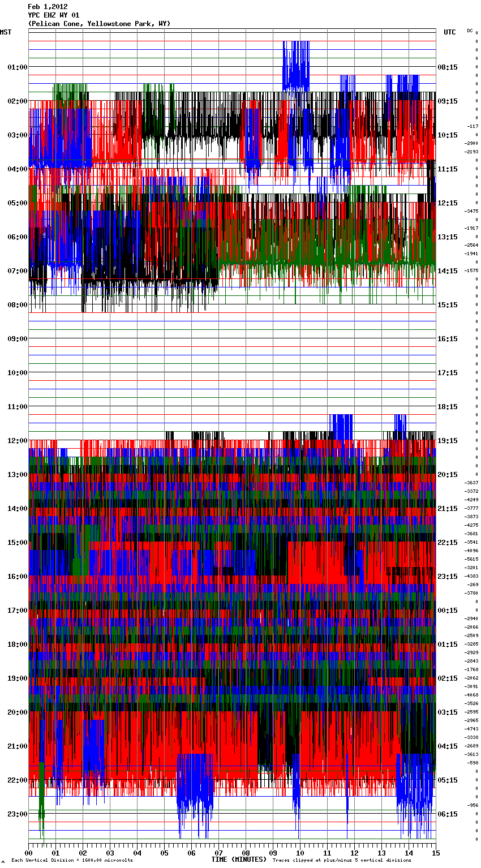
Task: Click the DC offset value '-4743'
Action: click(x=471, y=729)
